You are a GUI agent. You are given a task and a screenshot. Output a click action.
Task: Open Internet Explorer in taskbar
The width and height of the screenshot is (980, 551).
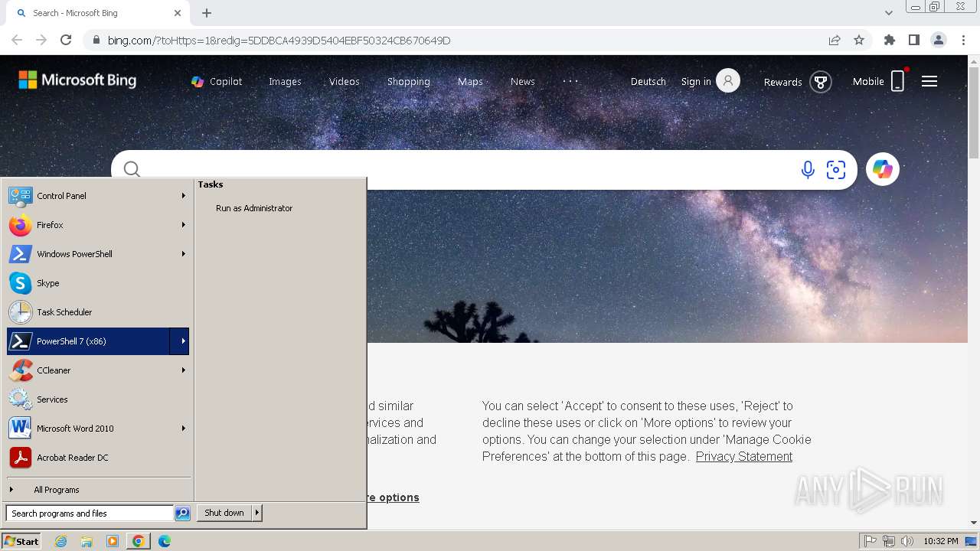click(x=61, y=541)
